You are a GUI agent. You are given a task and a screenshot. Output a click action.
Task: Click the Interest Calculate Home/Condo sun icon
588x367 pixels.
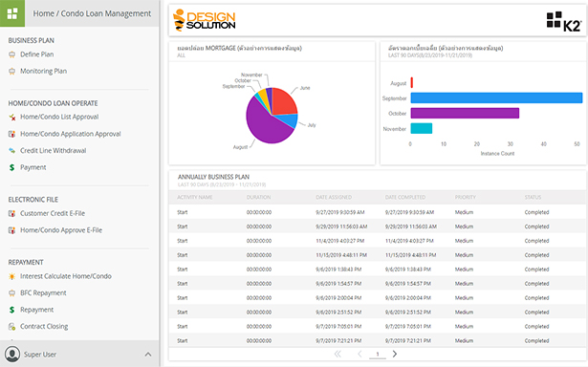tap(12, 276)
